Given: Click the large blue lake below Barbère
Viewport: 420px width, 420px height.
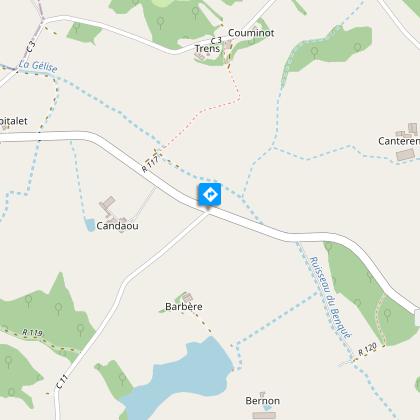Looking at the screenshot, I should 180,378.
